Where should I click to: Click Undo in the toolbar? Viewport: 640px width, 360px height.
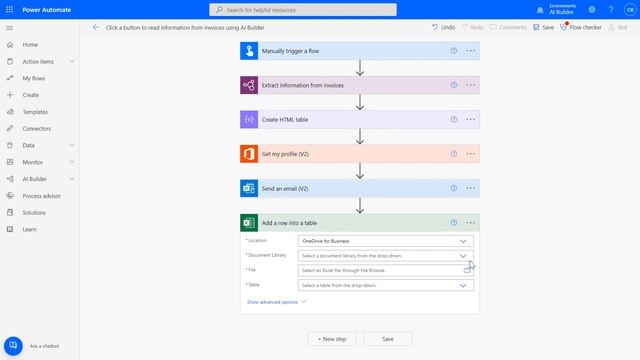coord(443,27)
